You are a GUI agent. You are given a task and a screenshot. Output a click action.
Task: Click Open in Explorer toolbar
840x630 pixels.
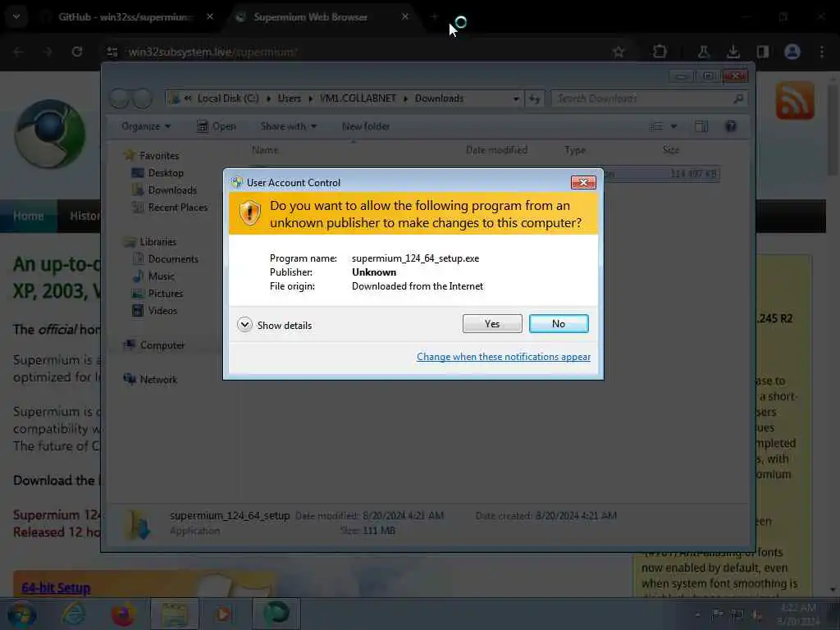(x=217, y=126)
